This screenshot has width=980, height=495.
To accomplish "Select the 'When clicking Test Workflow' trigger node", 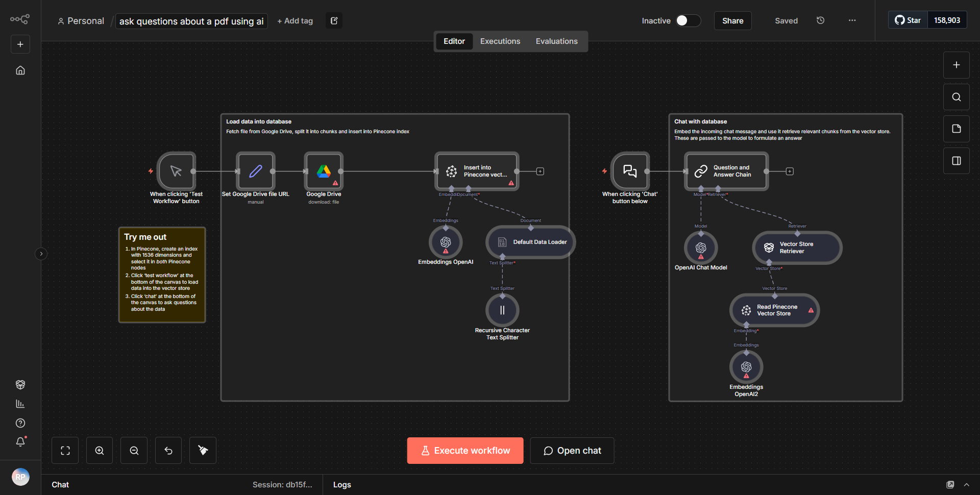I will point(176,171).
